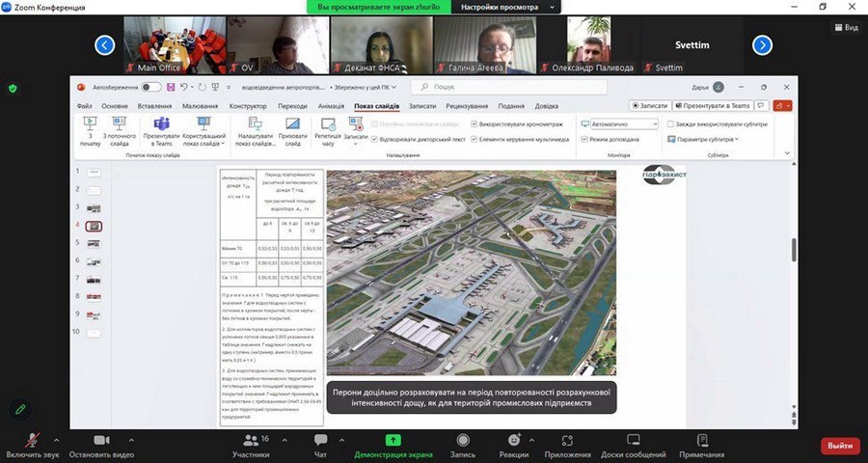This screenshot has height=463, width=868.
Task: Toggle Режим доповідача checkbox
Action: point(584,139)
